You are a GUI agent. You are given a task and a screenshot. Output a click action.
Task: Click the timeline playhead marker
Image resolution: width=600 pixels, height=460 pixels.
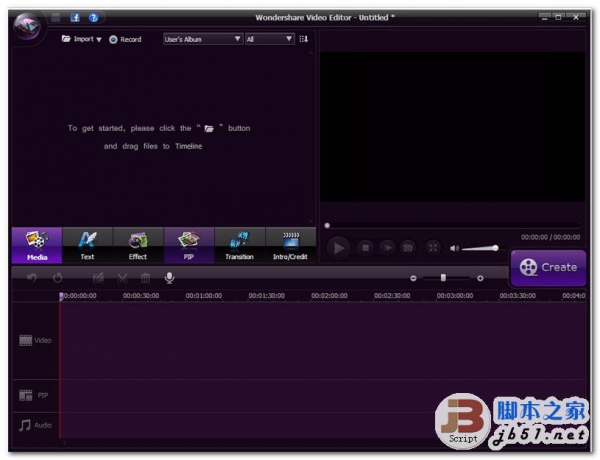[x=61, y=297]
